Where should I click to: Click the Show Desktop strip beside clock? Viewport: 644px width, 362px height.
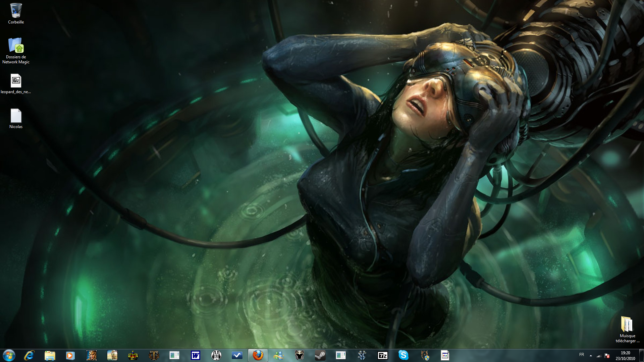[x=641, y=355]
